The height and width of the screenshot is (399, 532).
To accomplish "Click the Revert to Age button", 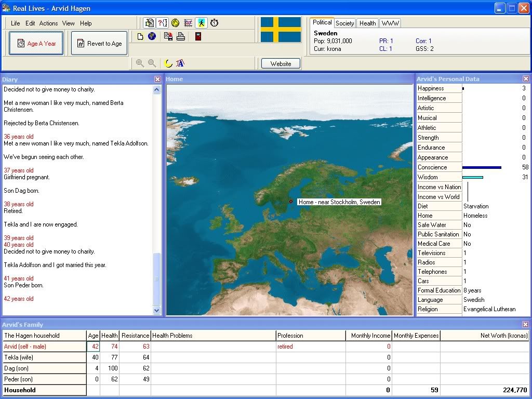I will pos(99,44).
